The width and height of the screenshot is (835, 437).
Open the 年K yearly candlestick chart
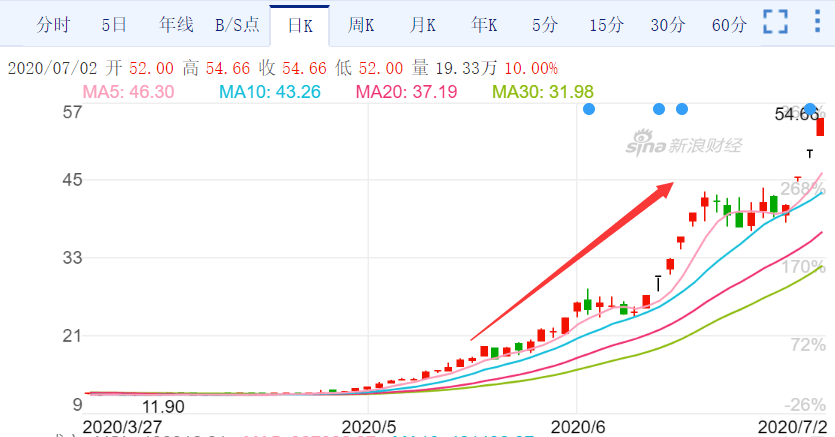484,25
